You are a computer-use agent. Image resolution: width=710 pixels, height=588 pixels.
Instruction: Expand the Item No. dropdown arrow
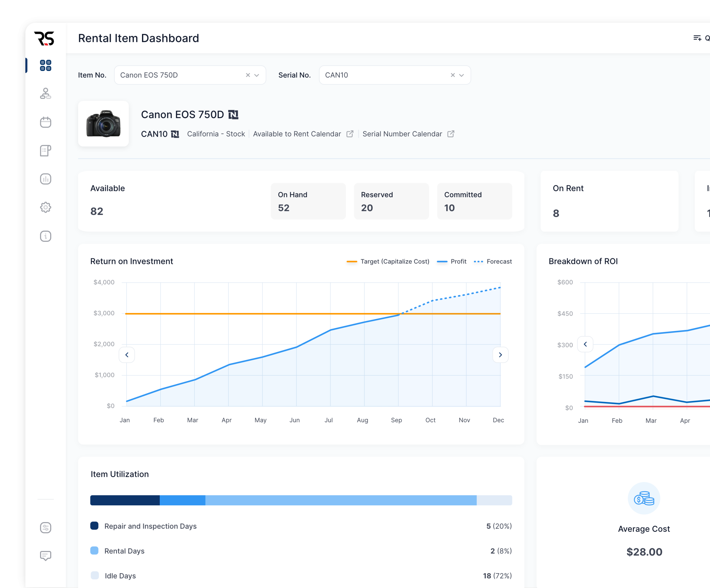click(x=257, y=75)
